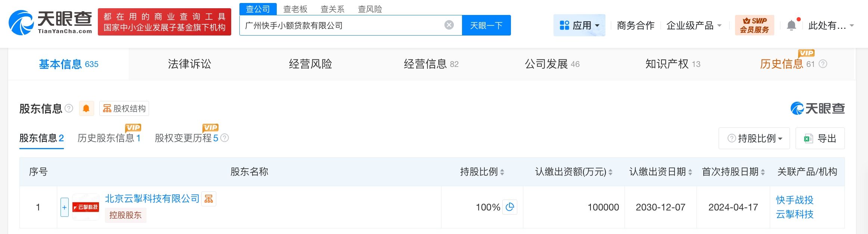Open the 应用 dropdown menu
Screen dimensions: 868x234
579,25
